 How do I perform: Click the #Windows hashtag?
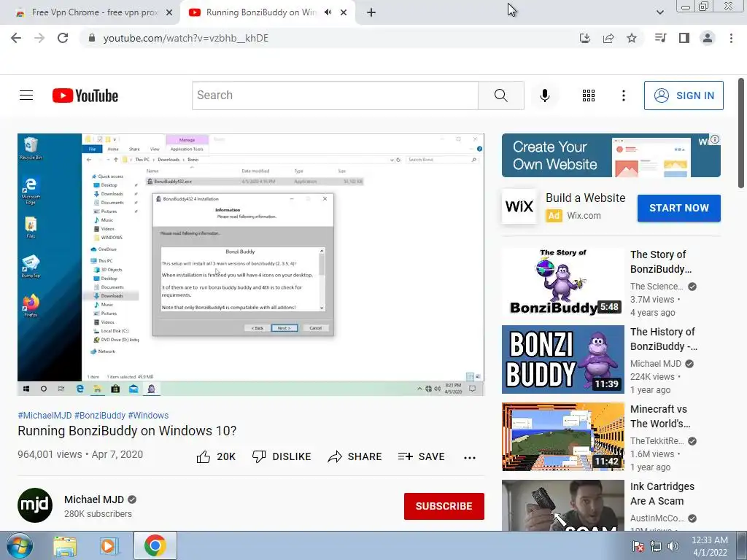point(148,415)
